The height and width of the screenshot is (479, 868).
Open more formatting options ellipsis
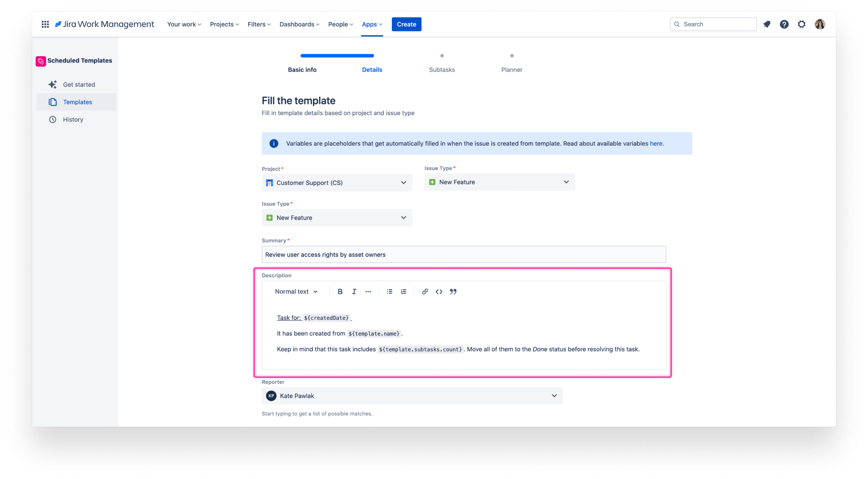(x=368, y=292)
